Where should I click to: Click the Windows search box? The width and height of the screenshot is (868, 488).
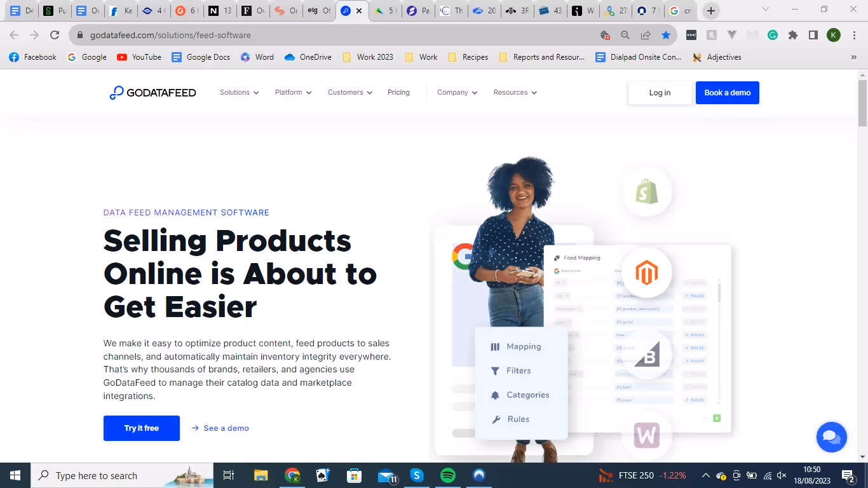click(122, 475)
